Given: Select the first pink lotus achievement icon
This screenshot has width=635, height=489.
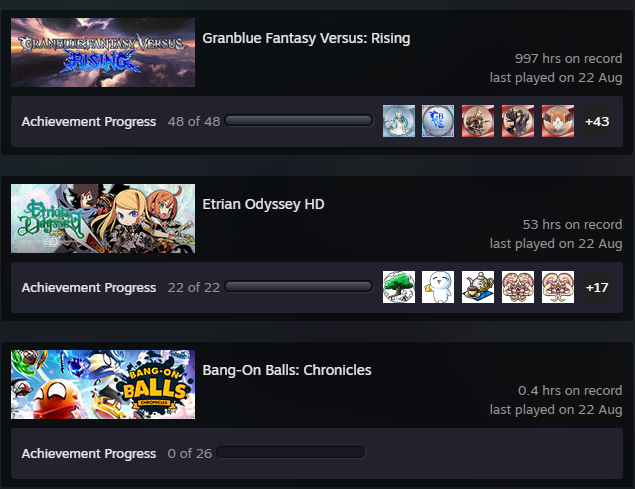Looking at the screenshot, I should click(518, 287).
